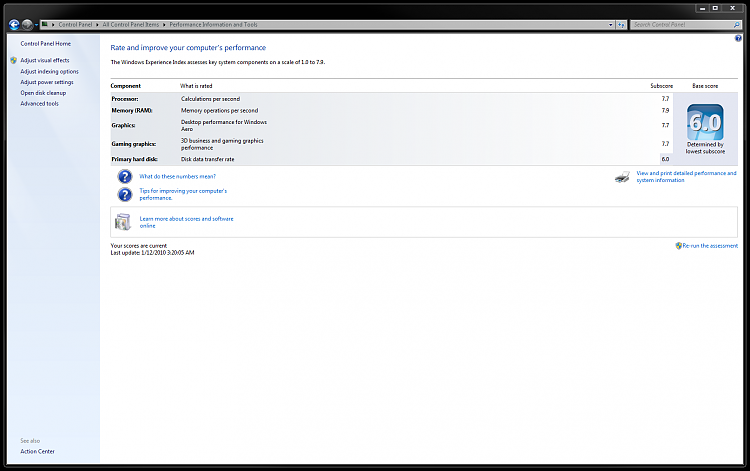The width and height of the screenshot is (750, 471).
Task: Click the Base score column header
Action: 705,86
